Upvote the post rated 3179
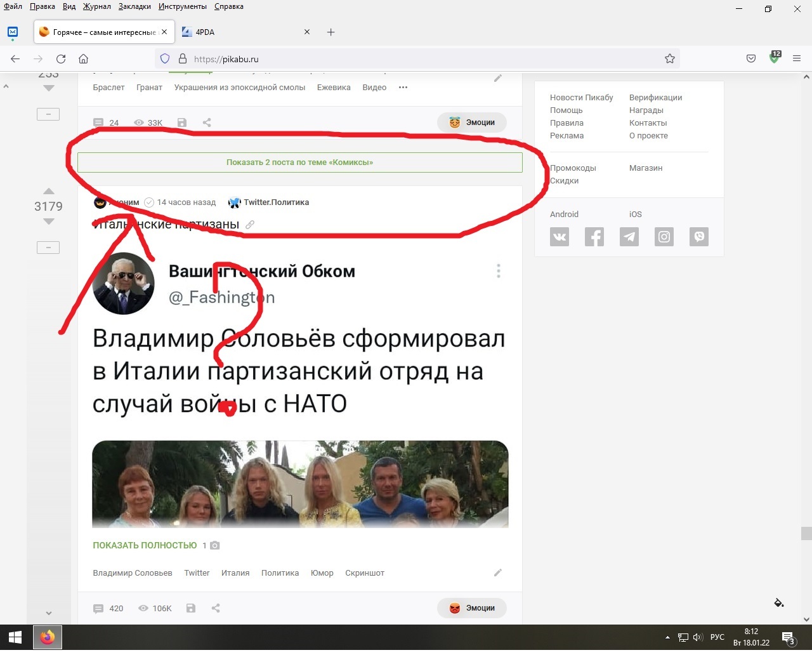Screen dimensions: 812x669 (49, 191)
